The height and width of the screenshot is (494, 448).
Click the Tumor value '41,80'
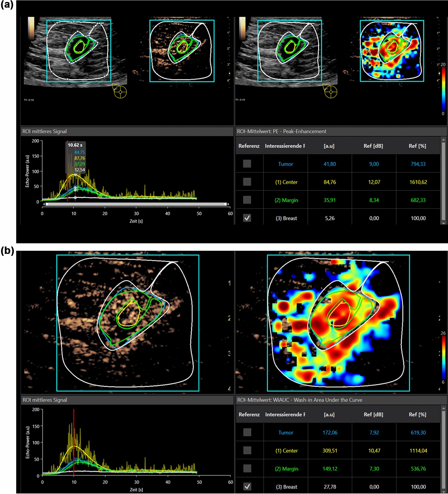[x=330, y=164]
